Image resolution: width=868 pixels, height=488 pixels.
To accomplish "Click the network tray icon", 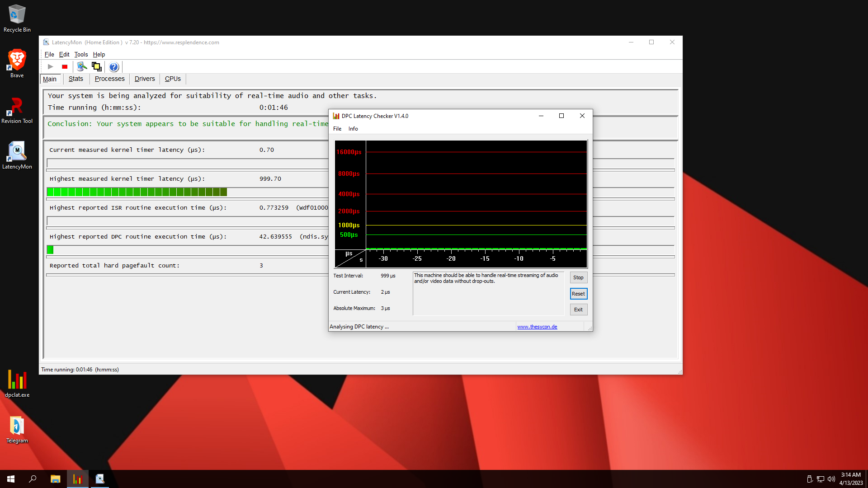I will (821, 479).
